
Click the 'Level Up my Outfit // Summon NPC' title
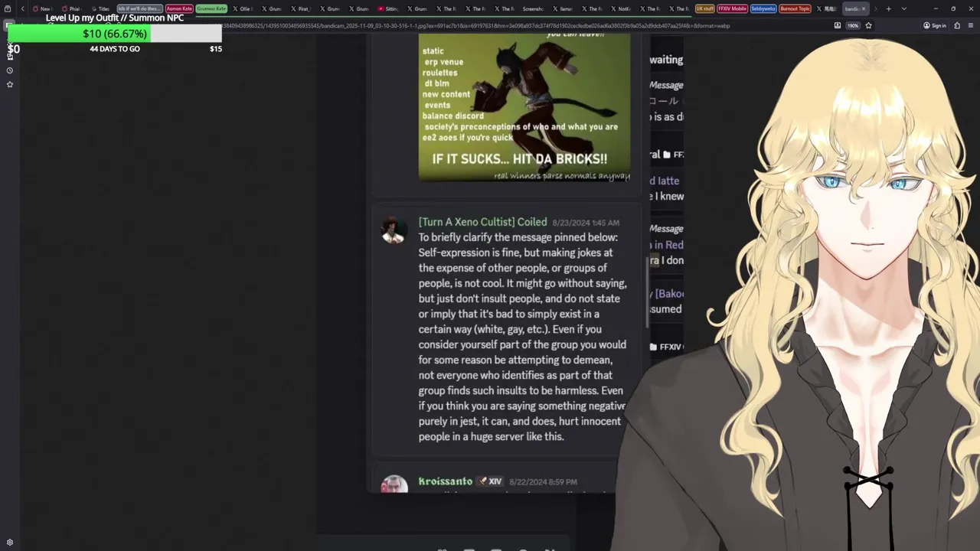(115, 18)
